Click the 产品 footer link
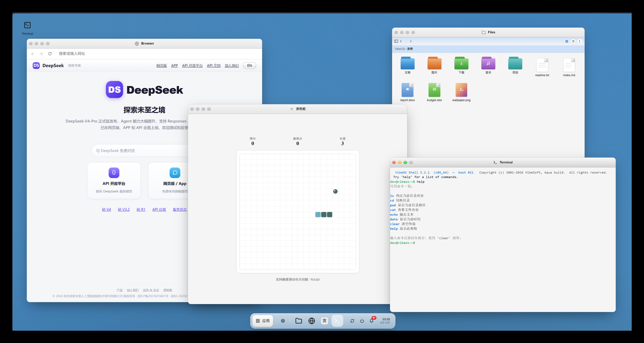This screenshot has width=644, height=343. point(120,290)
